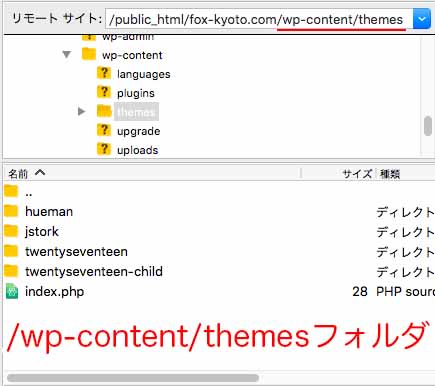
Task: Click the languages folder question-mark icon
Action: pos(104,73)
